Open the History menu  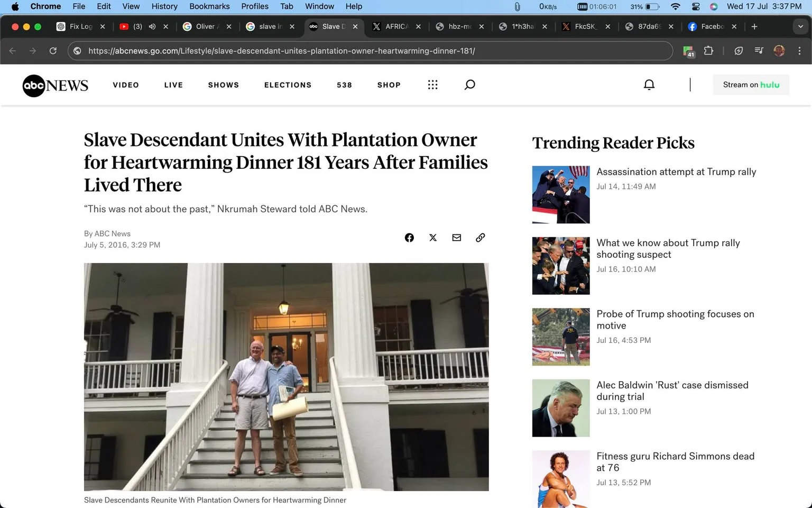click(164, 6)
